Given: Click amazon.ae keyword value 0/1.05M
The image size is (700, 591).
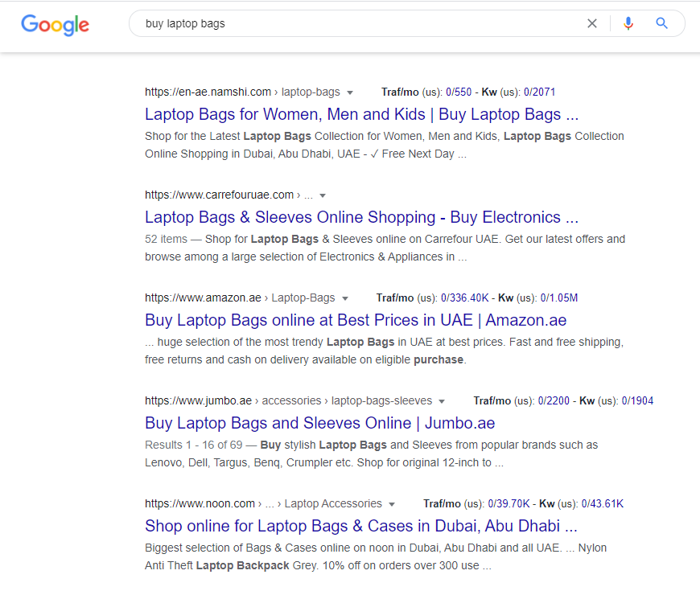Looking at the screenshot, I should [x=559, y=298].
